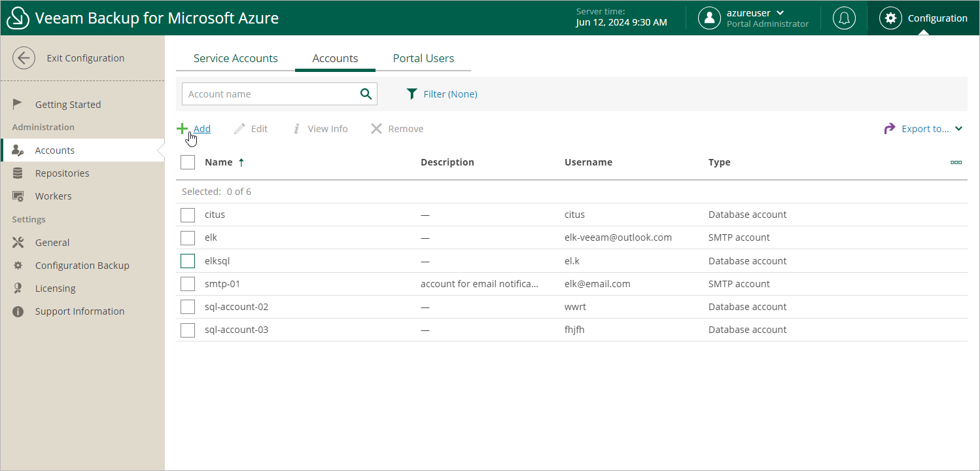Viewport: 980px width, 471px height.
Task: Click the Export to... link
Action: coord(925,129)
